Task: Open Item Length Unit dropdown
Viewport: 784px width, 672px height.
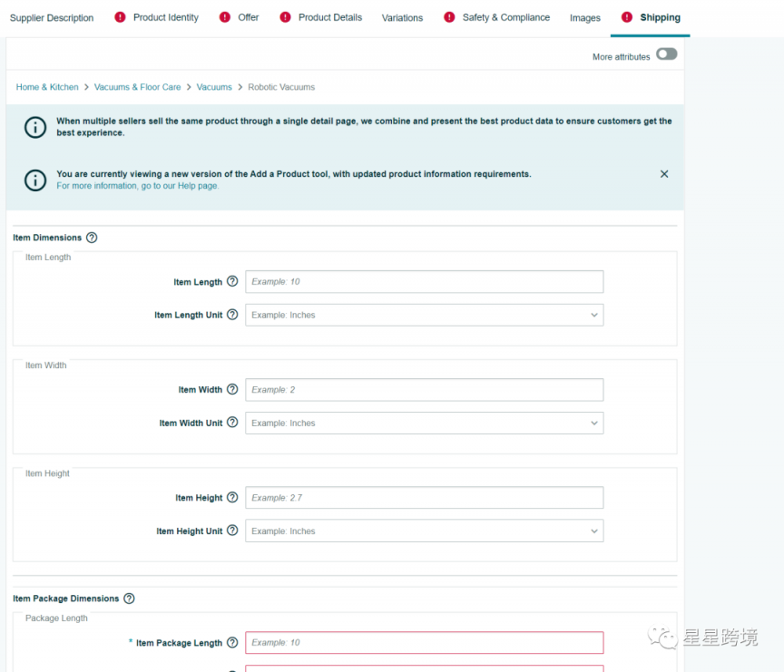Action: point(424,315)
